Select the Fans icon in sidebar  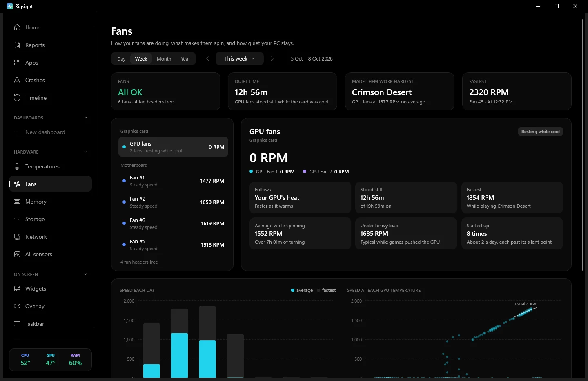pyautogui.click(x=17, y=184)
